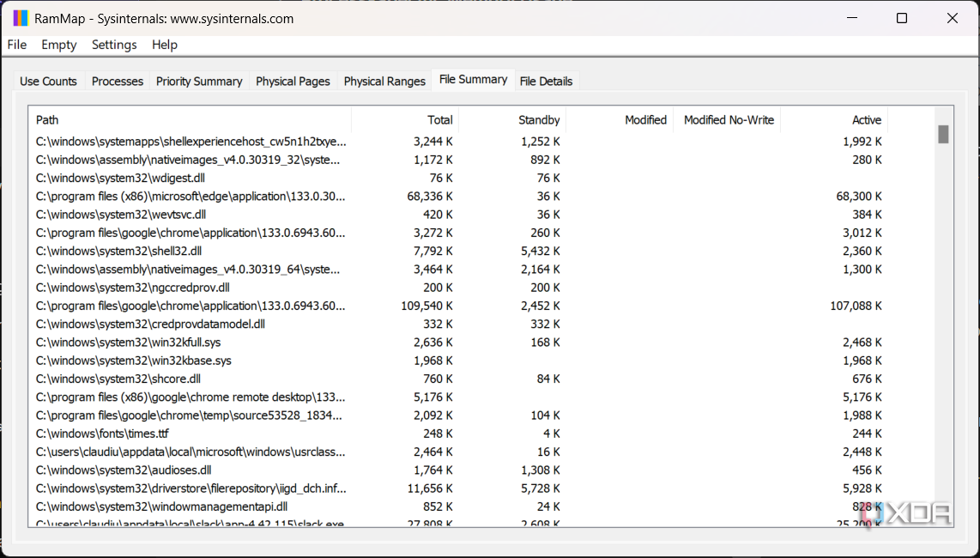Click the vertical scrollbar thumb

[943, 134]
